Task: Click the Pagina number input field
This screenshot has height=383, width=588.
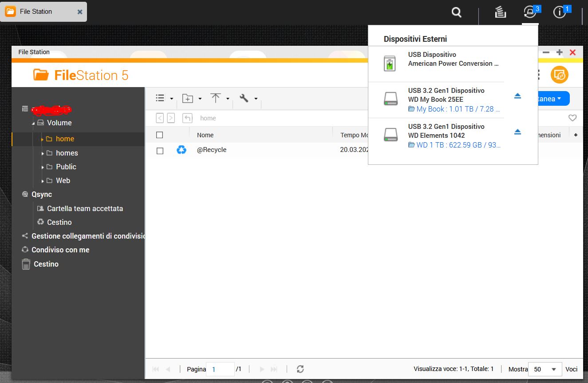Action: 220,369
